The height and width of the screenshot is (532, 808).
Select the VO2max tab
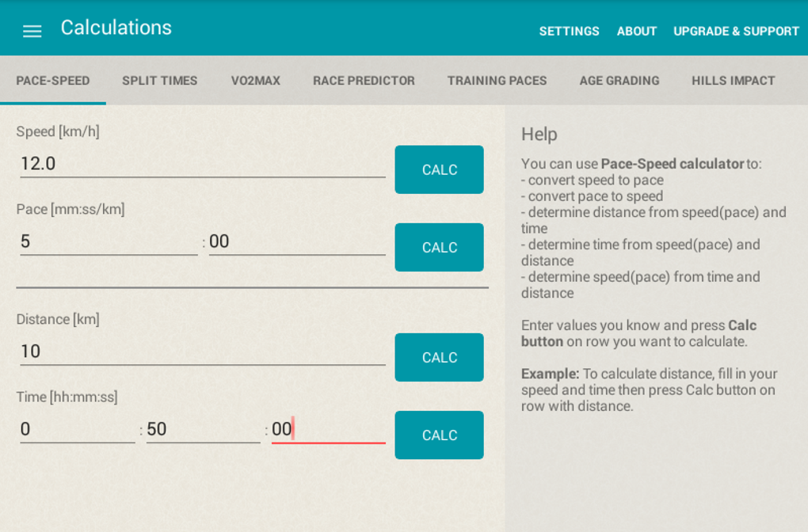coord(255,81)
